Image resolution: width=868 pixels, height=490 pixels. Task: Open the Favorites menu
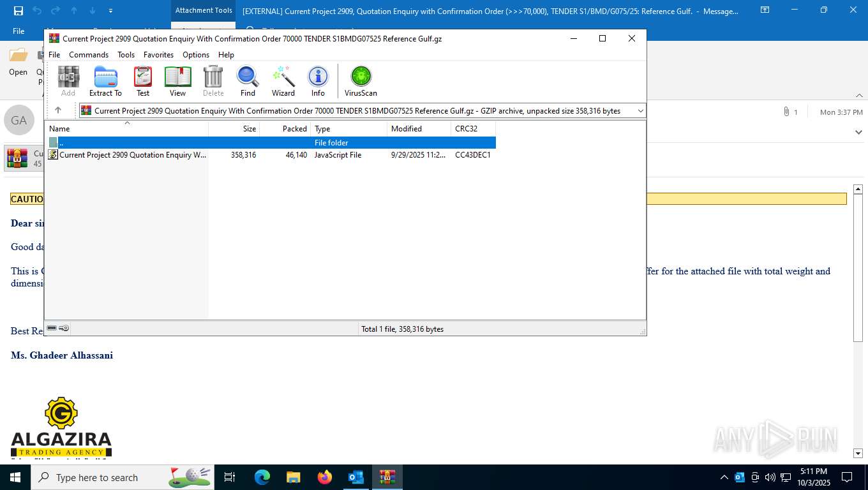[158, 55]
